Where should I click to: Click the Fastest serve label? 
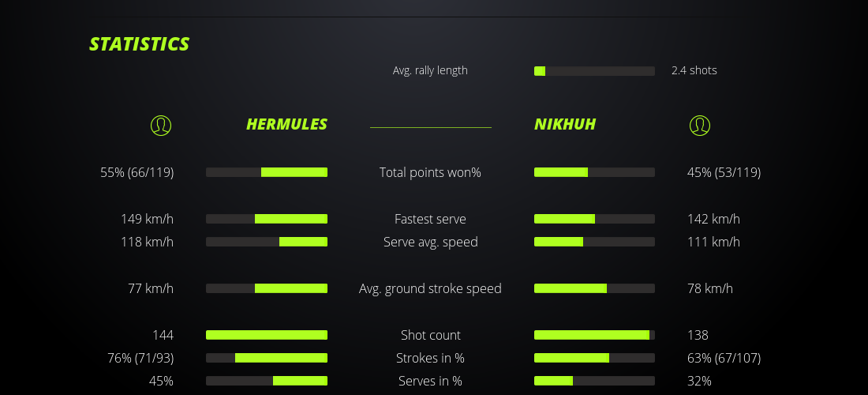pyautogui.click(x=430, y=219)
